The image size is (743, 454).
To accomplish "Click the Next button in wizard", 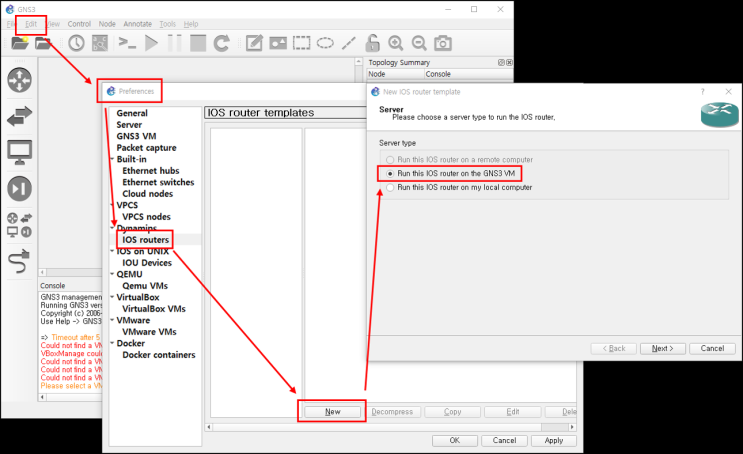I will click(x=662, y=348).
